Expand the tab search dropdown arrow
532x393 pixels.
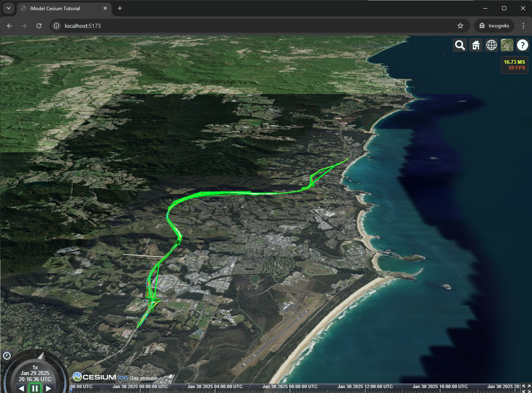(x=8, y=8)
